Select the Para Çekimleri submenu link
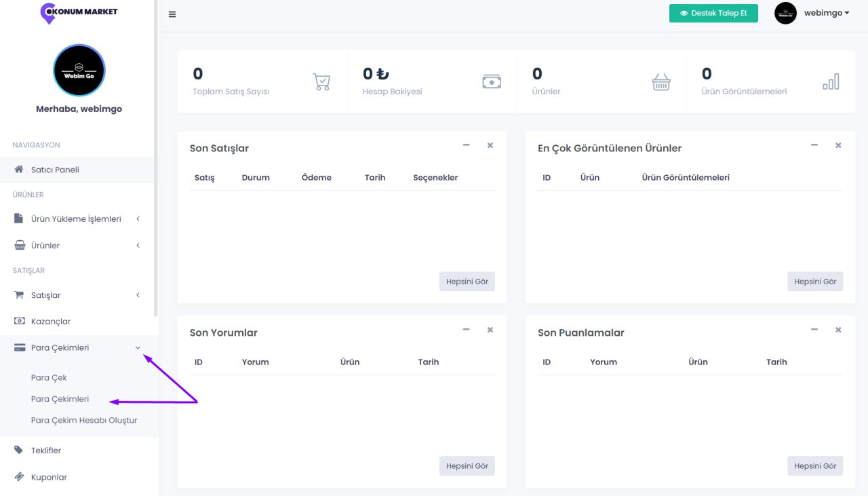 tap(60, 399)
